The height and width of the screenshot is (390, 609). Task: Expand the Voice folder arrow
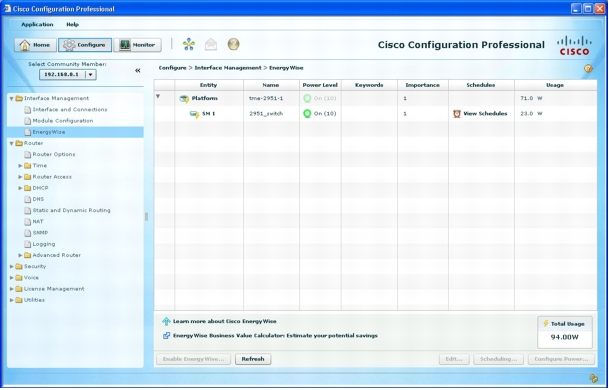[11, 278]
